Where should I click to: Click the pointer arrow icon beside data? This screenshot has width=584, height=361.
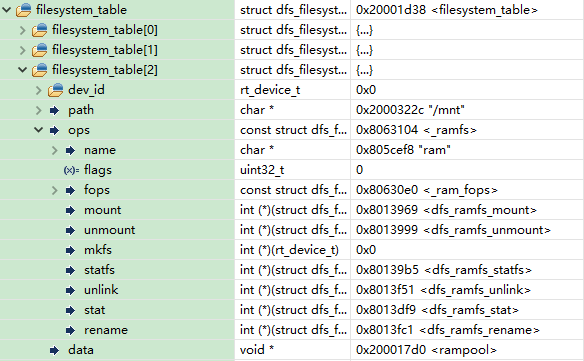click(x=54, y=351)
